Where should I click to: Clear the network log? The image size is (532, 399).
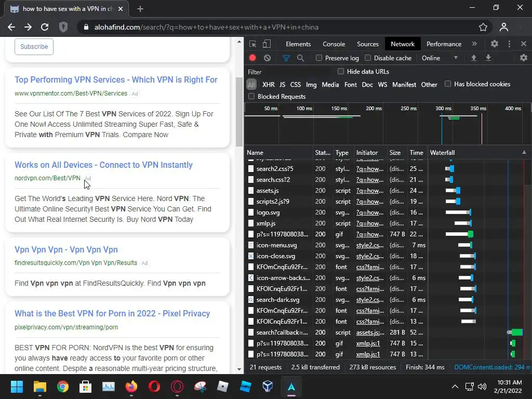tap(268, 58)
